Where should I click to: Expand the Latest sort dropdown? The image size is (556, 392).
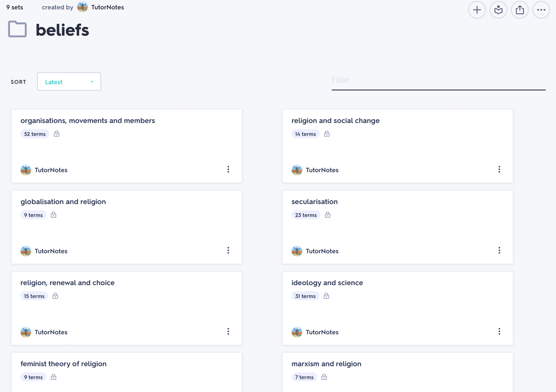pos(69,82)
